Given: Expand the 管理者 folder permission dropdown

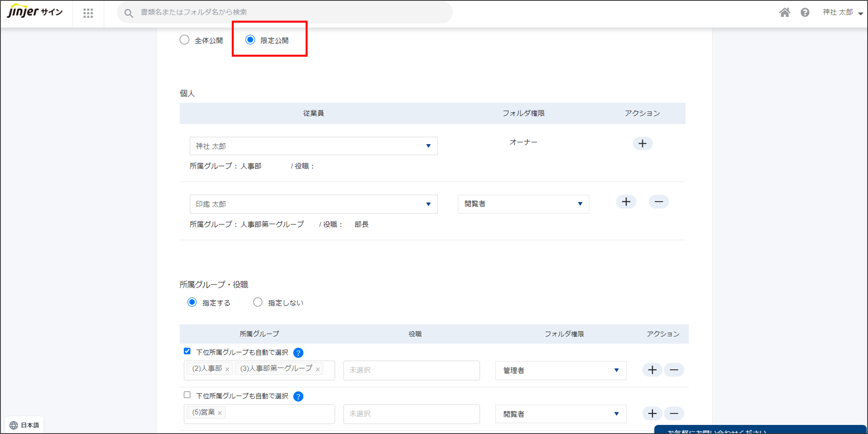Looking at the screenshot, I should [x=560, y=370].
